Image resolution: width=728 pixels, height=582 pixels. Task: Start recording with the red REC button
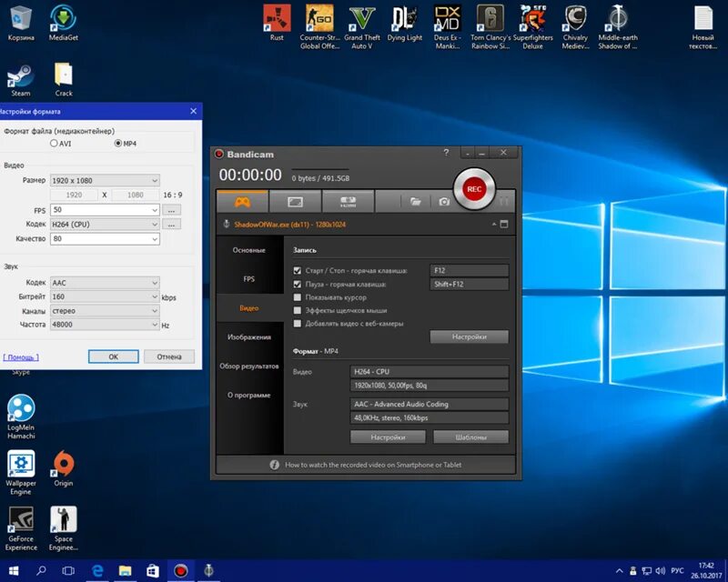point(474,189)
